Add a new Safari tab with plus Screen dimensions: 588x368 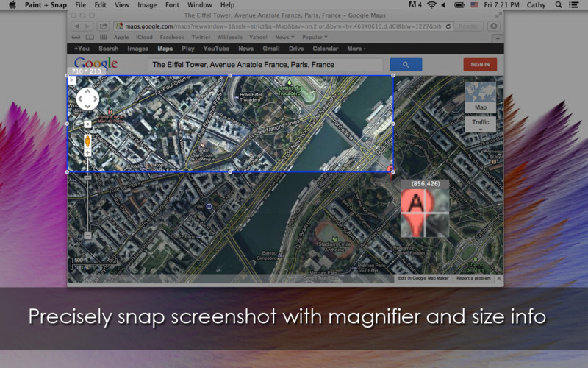click(x=498, y=38)
